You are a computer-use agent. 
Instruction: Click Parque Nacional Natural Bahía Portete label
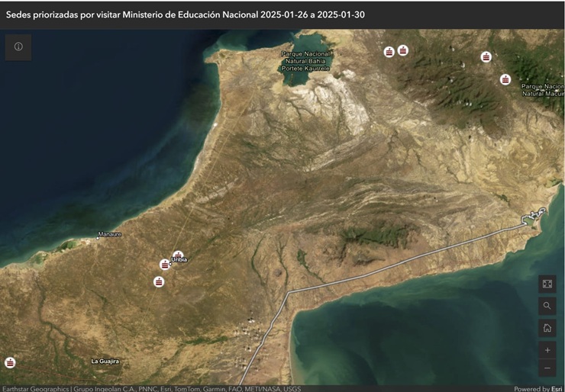305,61
